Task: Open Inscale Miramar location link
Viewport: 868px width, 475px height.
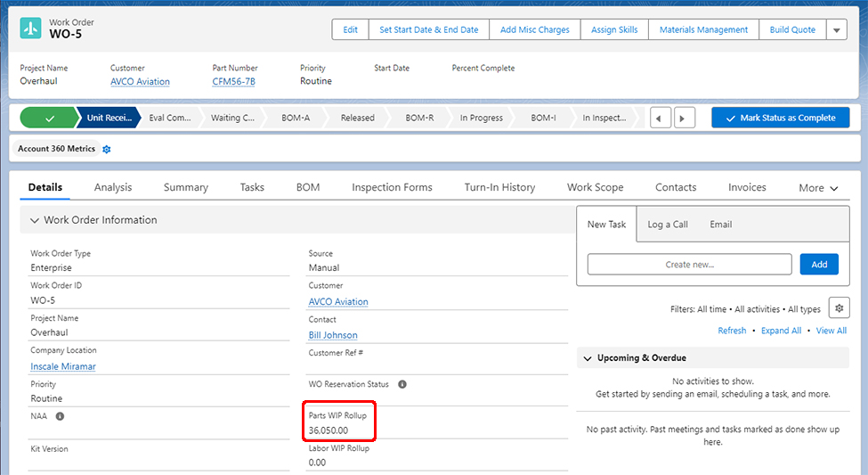Action: (x=63, y=366)
